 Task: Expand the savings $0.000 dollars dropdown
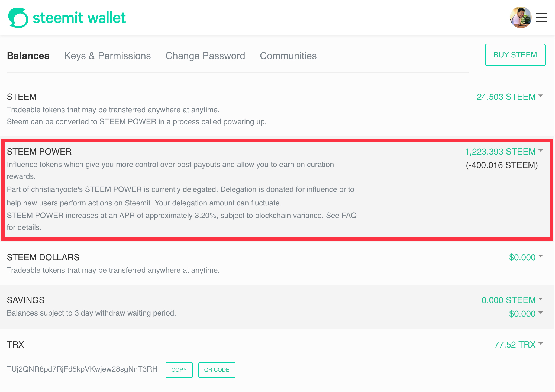pos(526,314)
